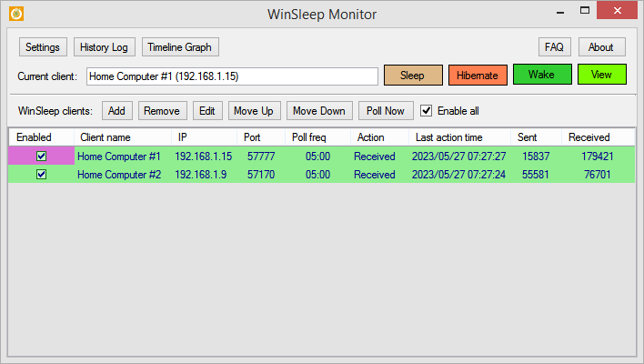Click Received value 76701
Viewport: 644px width, 364px height.
(x=598, y=175)
